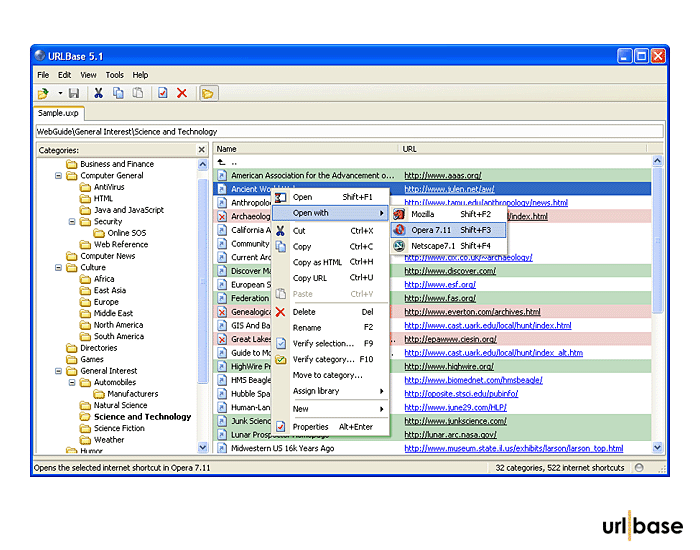Click the Cut scissors toolbar icon
Screen dimensions: 700x550
point(98,93)
